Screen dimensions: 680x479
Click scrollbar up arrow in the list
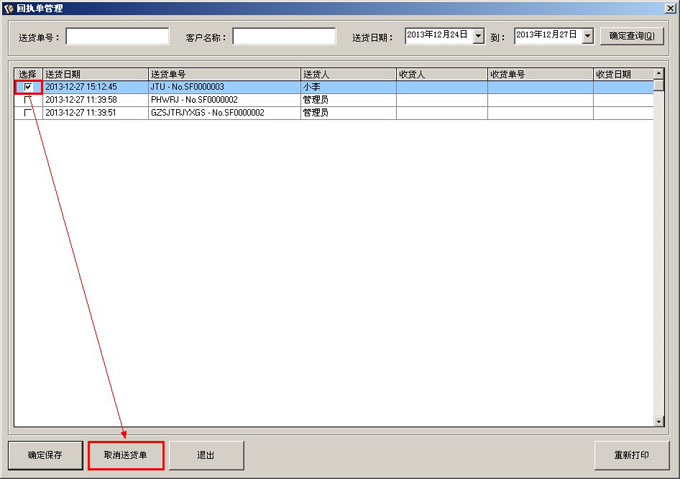pos(658,74)
